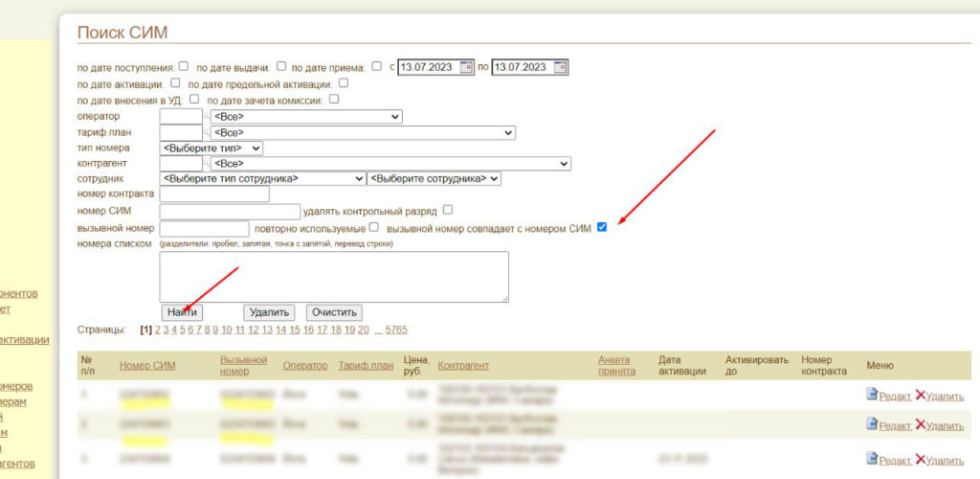Enable 'по дате поступления' checkbox

184,66
